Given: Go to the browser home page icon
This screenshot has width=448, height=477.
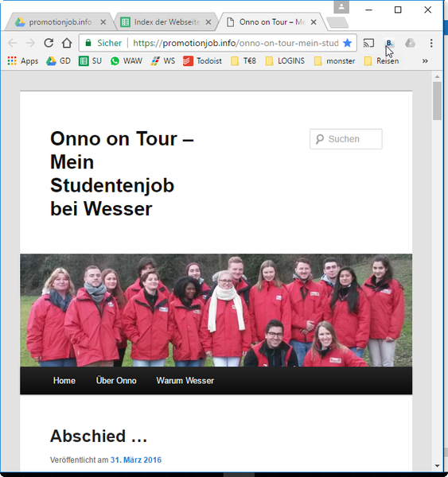Looking at the screenshot, I should (x=67, y=43).
